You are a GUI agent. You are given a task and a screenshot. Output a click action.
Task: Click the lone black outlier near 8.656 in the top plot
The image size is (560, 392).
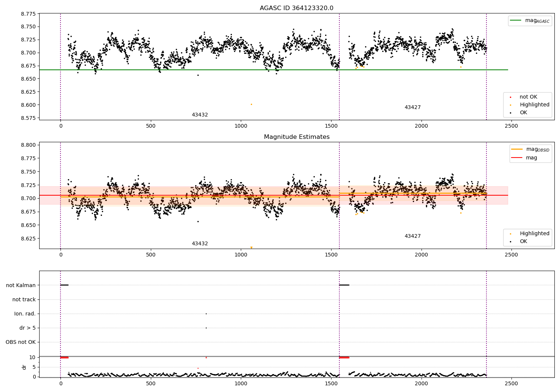198,75
